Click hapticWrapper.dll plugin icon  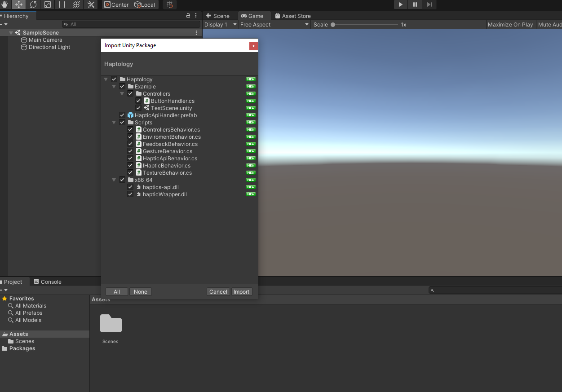[139, 194]
